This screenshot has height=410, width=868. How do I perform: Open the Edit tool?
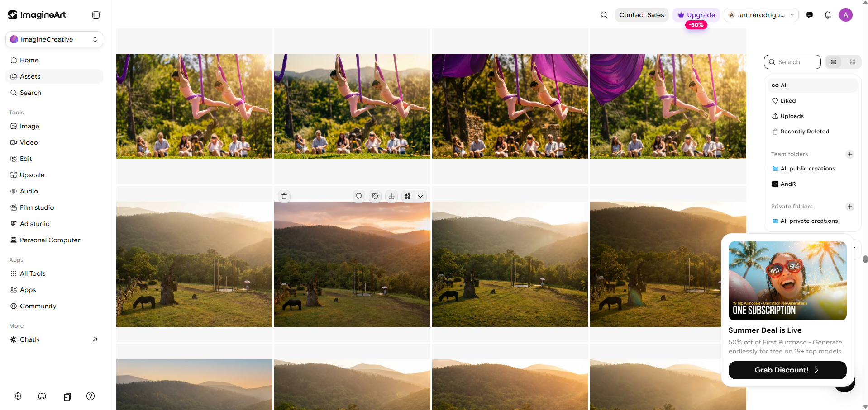54,159
